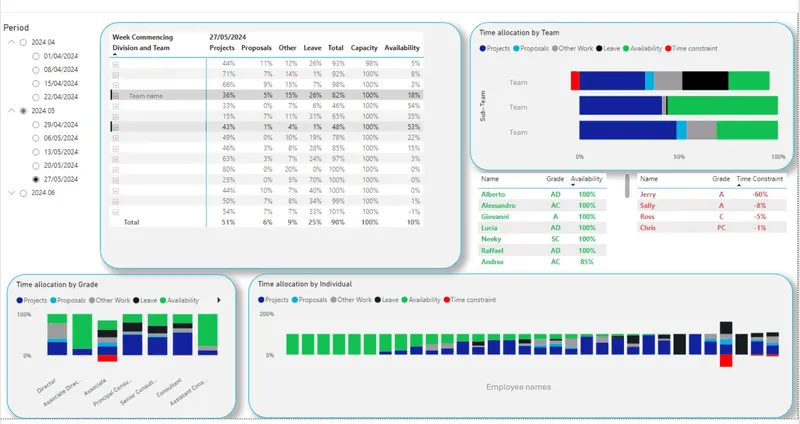Screen dimensions: 800x424
Task: Select the 22/04/2024 week option
Action: point(36,97)
